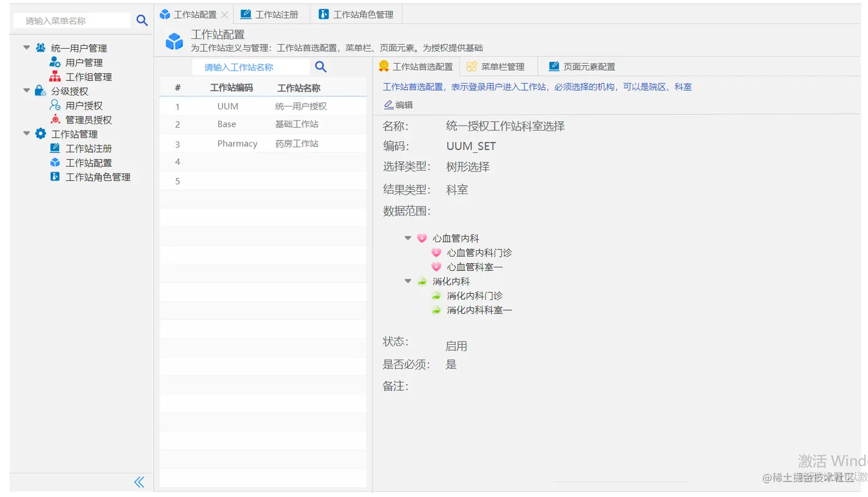Click the heart icon beside 心血管内科门诊
This screenshot has width=868, height=497.
436,253
